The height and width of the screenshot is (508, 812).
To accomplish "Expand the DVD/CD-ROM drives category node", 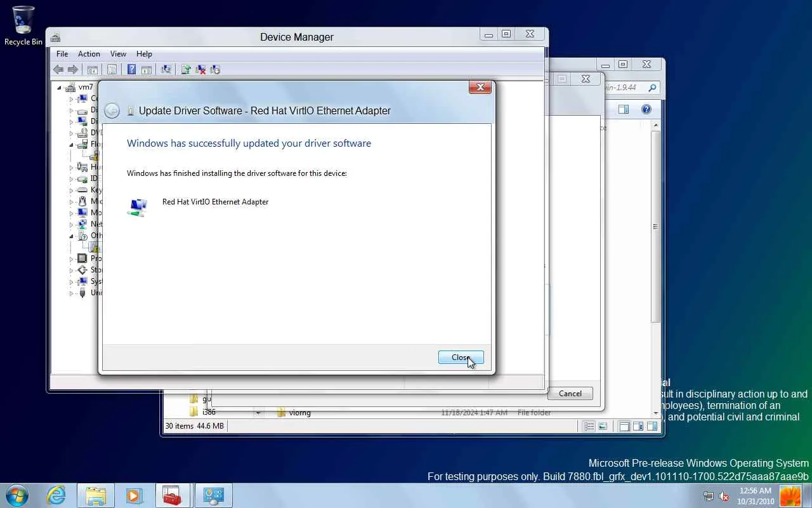I will 71,133.
